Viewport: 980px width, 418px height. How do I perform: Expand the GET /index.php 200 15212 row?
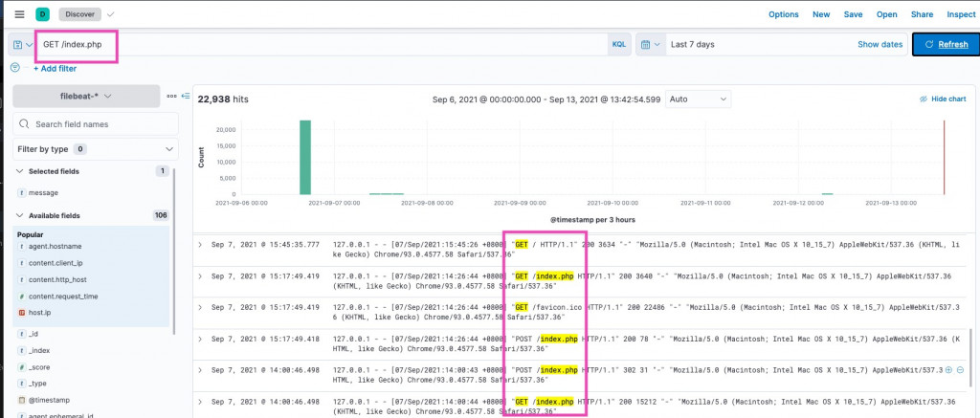coord(200,401)
